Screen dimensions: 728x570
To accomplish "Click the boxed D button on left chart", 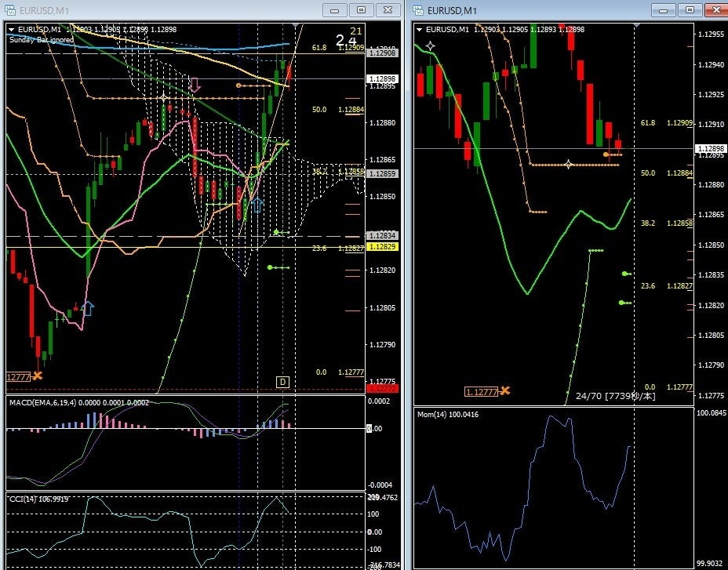I will (282, 382).
